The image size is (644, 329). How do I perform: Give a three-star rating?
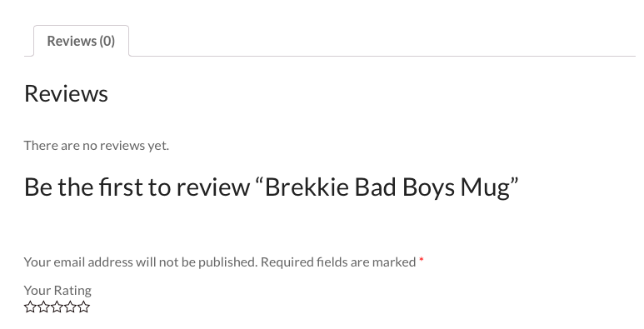(x=57, y=307)
